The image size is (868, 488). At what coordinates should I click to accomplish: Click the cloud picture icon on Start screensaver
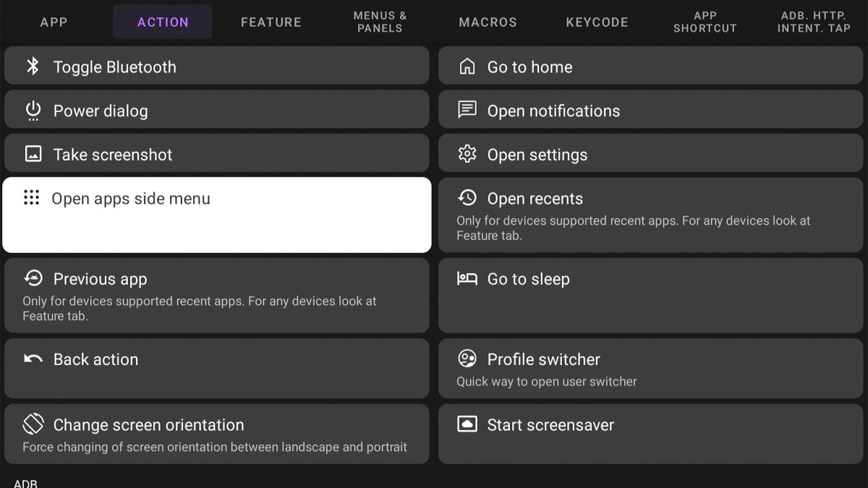tap(467, 424)
